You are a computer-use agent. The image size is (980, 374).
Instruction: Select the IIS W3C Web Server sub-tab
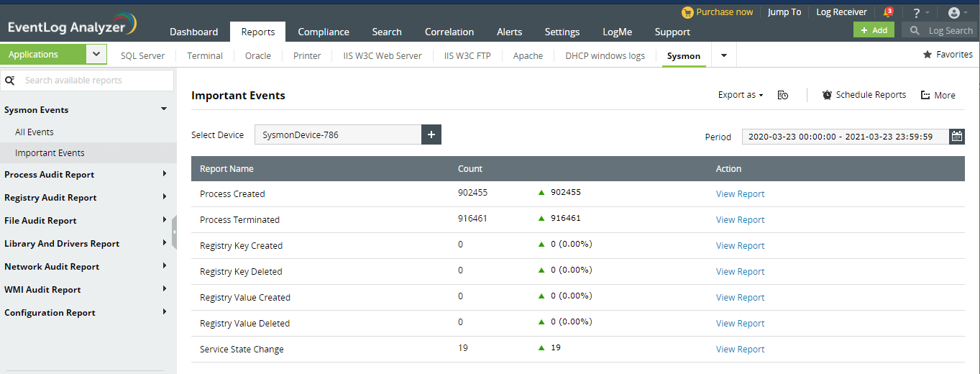coord(383,55)
